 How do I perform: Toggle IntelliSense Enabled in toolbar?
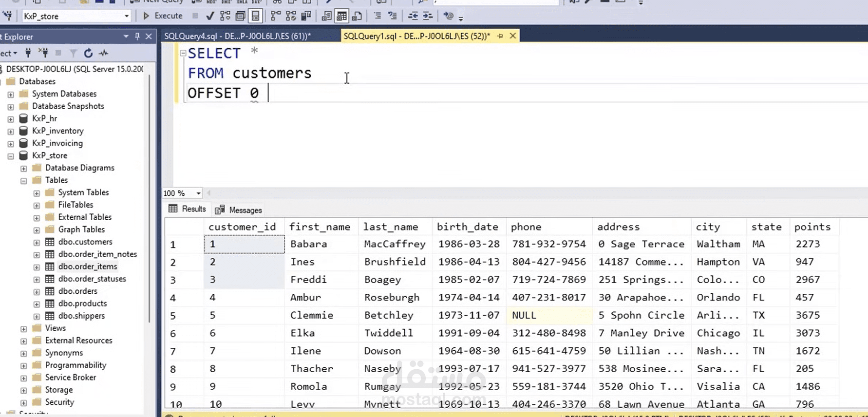255,16
